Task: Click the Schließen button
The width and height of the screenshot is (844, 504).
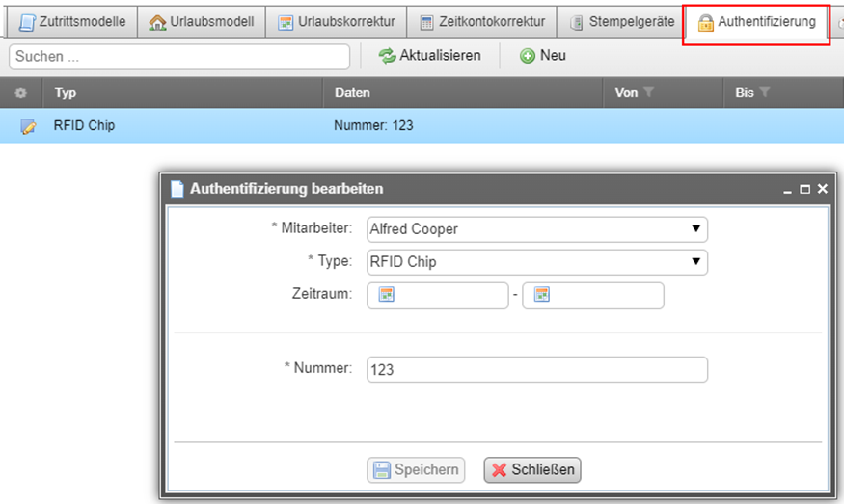Action: [x=532, y=470]
